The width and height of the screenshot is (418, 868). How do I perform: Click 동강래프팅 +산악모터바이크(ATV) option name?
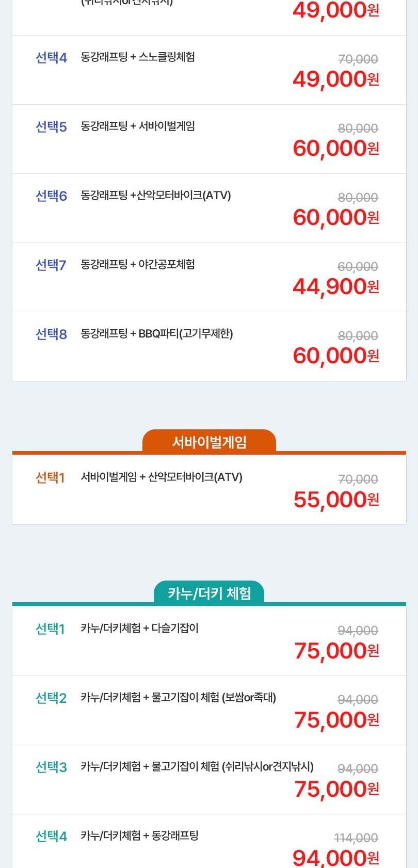tap(156, 196)
